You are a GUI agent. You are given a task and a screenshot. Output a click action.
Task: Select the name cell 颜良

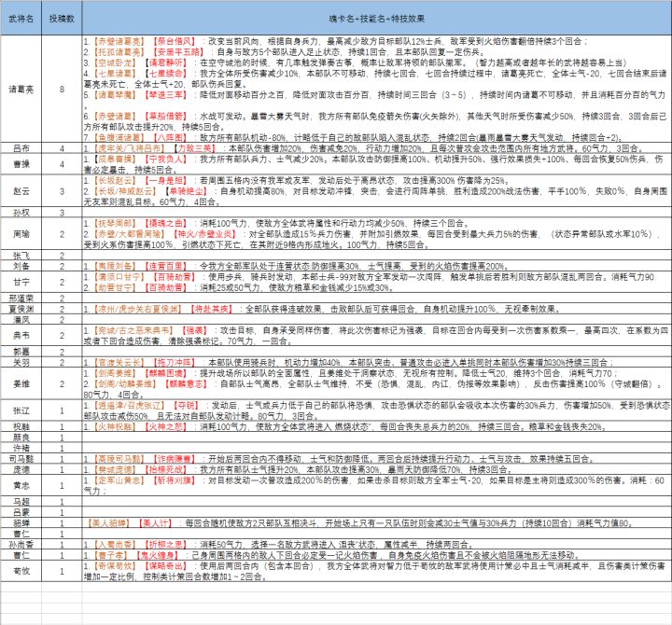[x=21, y=437]
